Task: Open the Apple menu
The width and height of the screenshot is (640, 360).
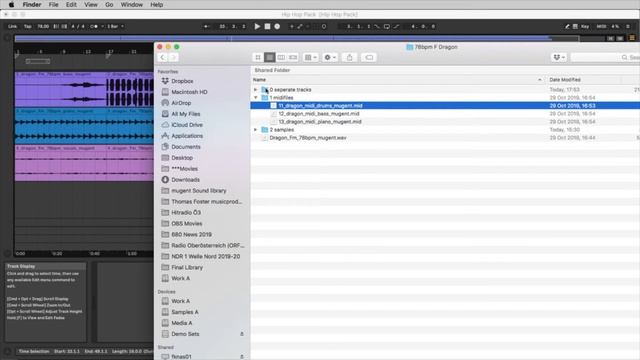Action: tap(11, 5)
